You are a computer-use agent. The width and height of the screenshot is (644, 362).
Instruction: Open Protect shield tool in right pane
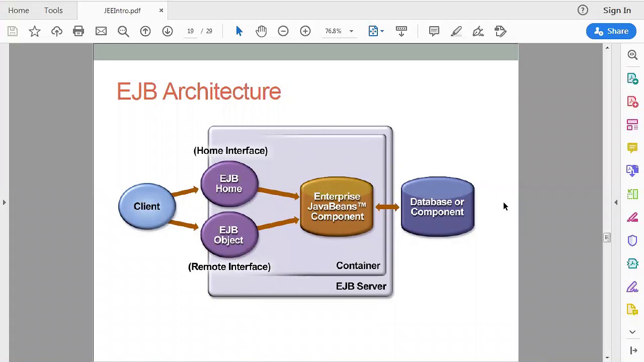pos(632,240)
